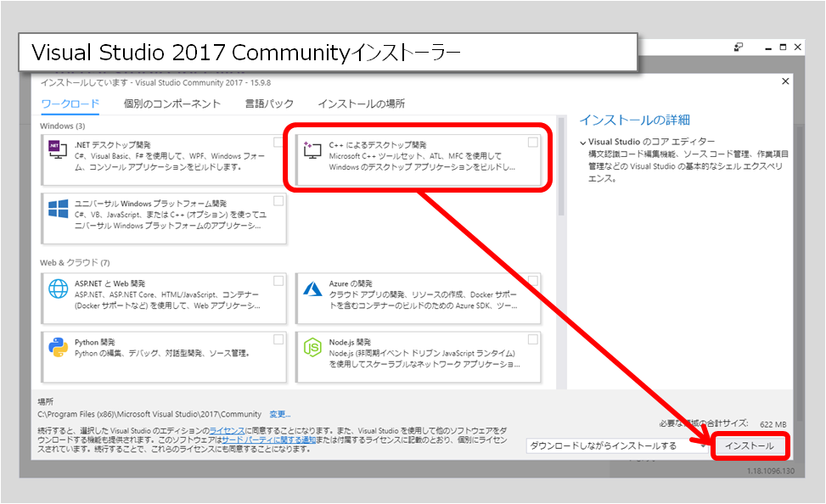Open the ダウンロードしながらインストールする dropdown
Screen dimensions: 826x504
617,446
